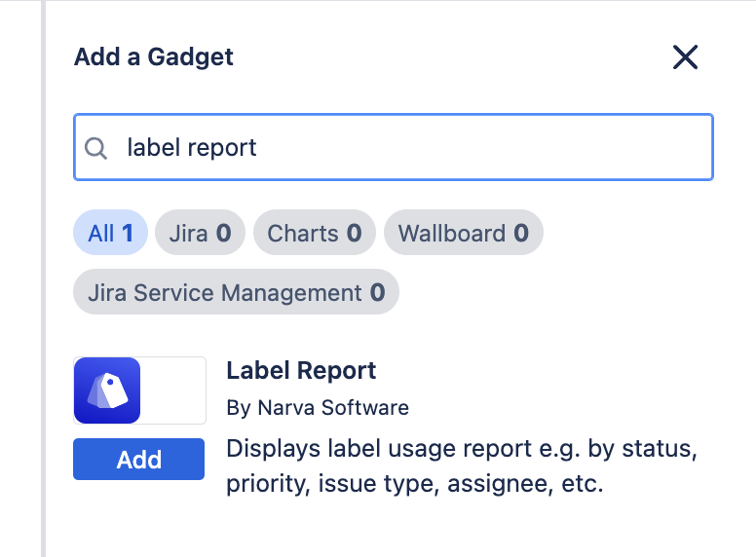Viewport: 756px width, 557px height.
Task: Click the magnifier search icon
Action: tap(95, 148)
